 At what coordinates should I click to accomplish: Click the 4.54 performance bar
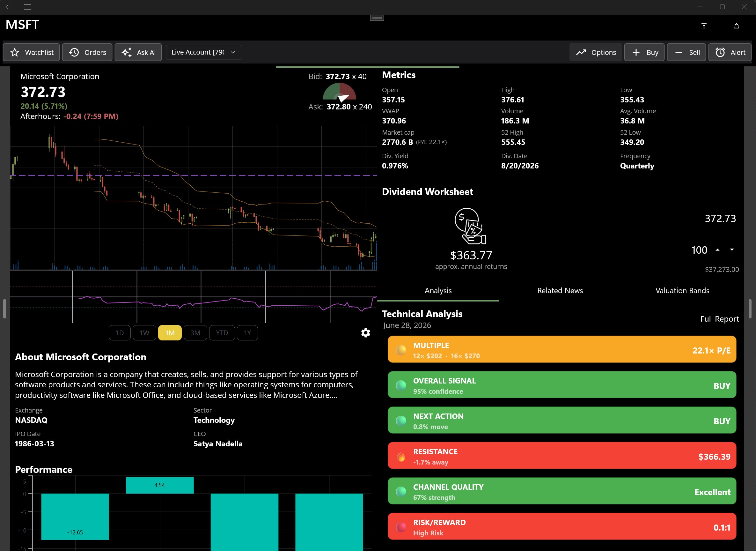[160, 485]
